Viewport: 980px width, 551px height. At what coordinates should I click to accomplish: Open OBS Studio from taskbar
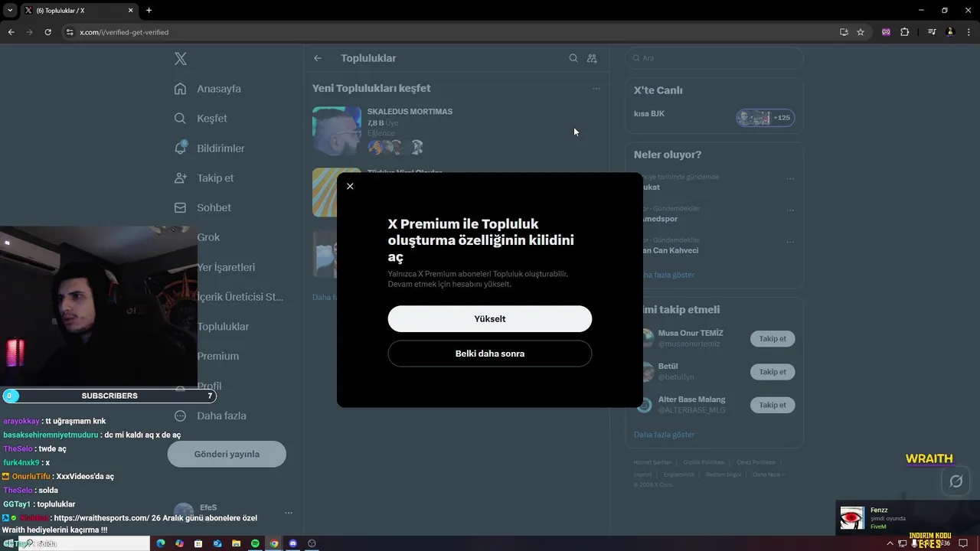coord(312,543)
